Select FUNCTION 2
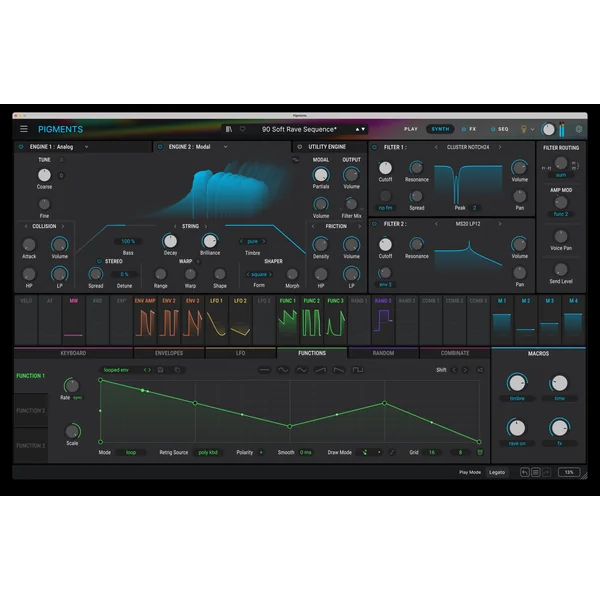The width and height of the screenshot is (600, 600). 31,411
